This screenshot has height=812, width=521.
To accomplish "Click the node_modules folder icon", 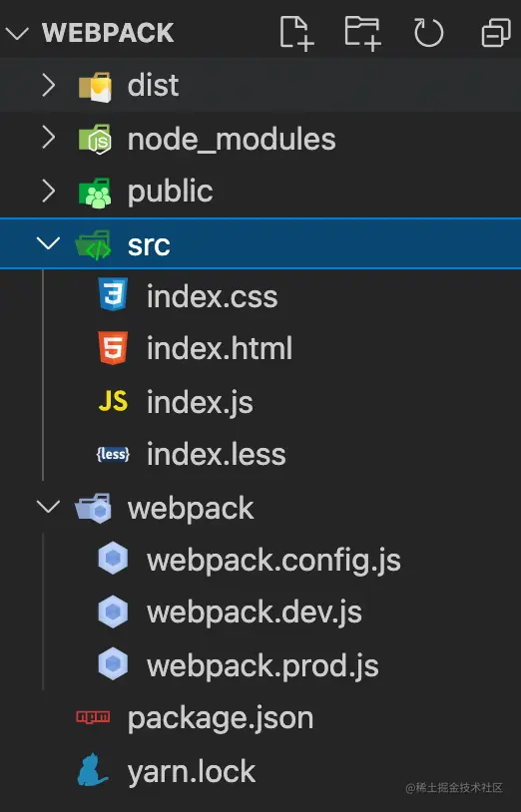I will [x=95, y=139].
